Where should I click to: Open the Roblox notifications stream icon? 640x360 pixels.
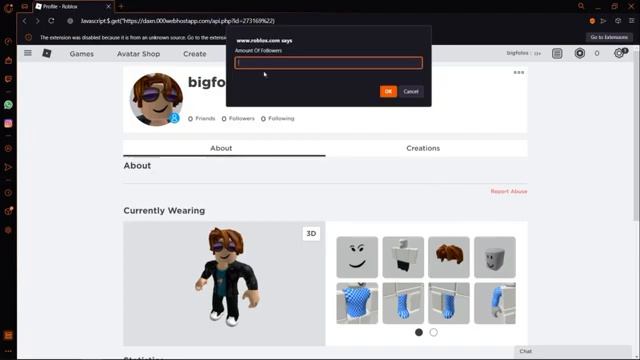557,53
